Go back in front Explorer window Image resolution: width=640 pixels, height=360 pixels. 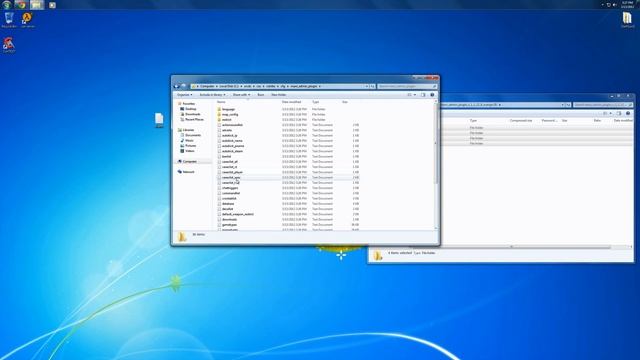click(177, 86)
